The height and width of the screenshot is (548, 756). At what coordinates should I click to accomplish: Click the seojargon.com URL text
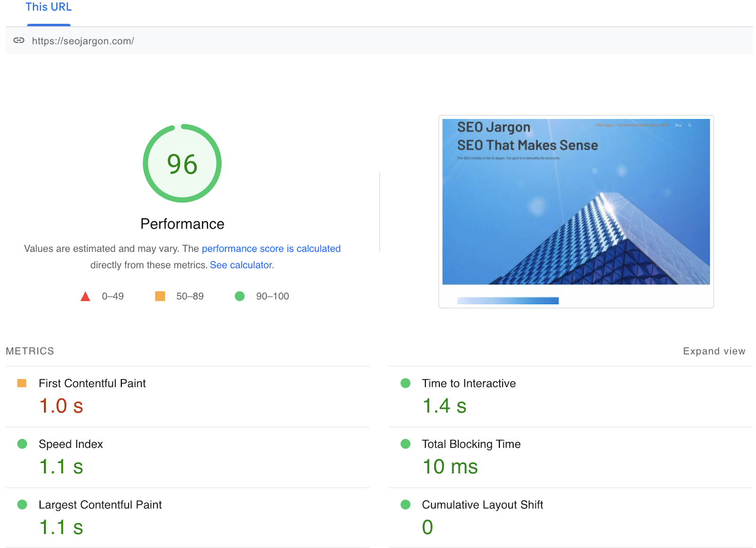pos(83,41)
